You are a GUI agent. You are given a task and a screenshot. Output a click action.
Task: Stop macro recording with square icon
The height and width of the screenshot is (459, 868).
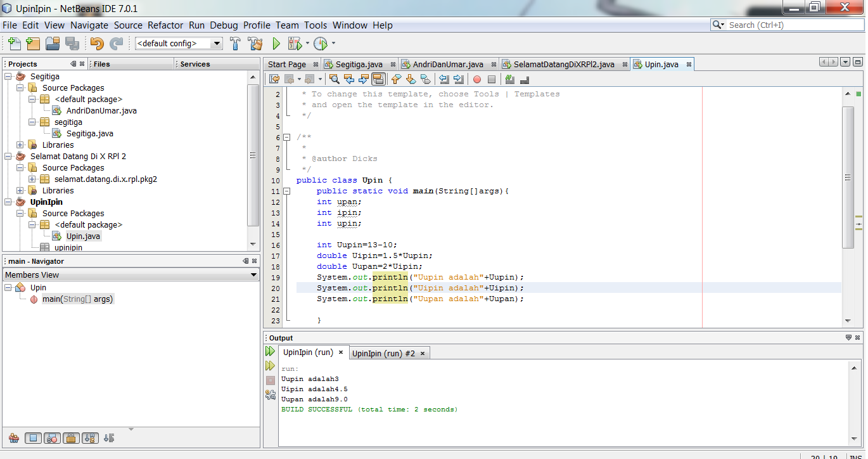click(492, 79)
